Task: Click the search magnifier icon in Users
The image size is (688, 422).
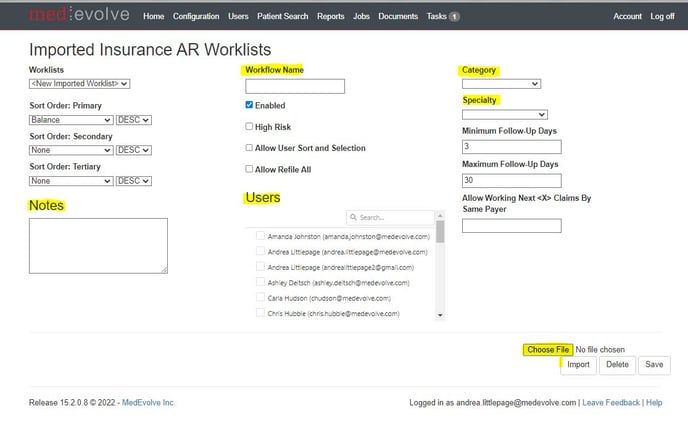Action: pyautogui.click(x=353, y=218)
